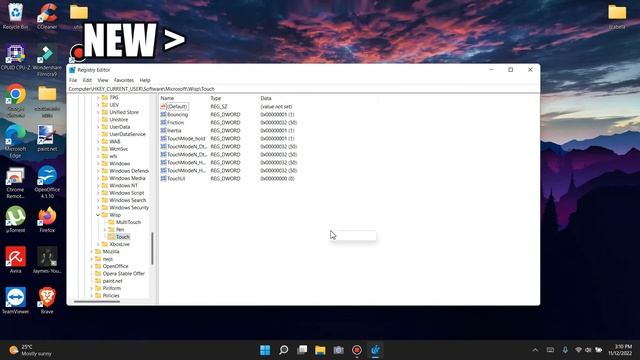Click the Touch key folder icon
Image resolution: width=640 pixels, height=360 pixels.
click(x=111, y=237)
